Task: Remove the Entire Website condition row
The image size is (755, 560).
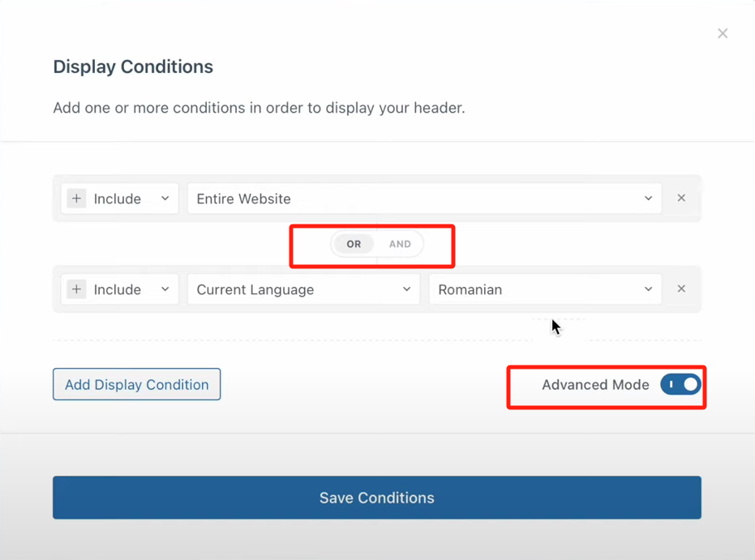Action: pyautogui.click(x=681, y=198)
